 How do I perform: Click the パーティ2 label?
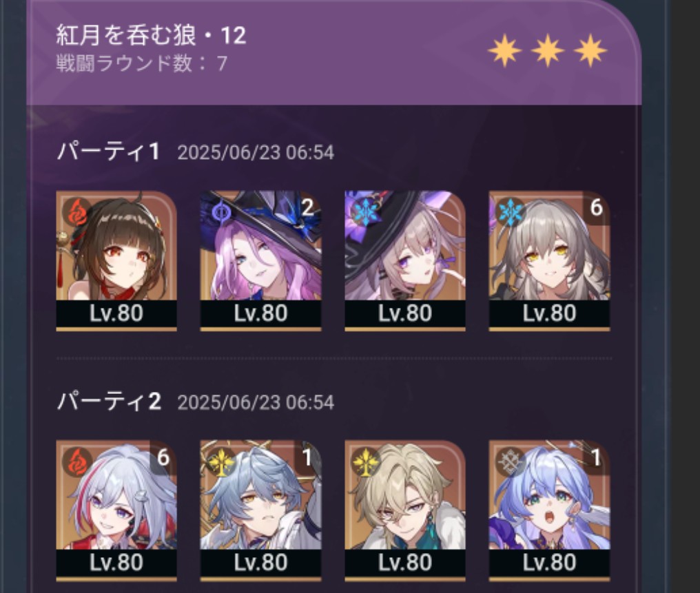(x=109, y=401)
